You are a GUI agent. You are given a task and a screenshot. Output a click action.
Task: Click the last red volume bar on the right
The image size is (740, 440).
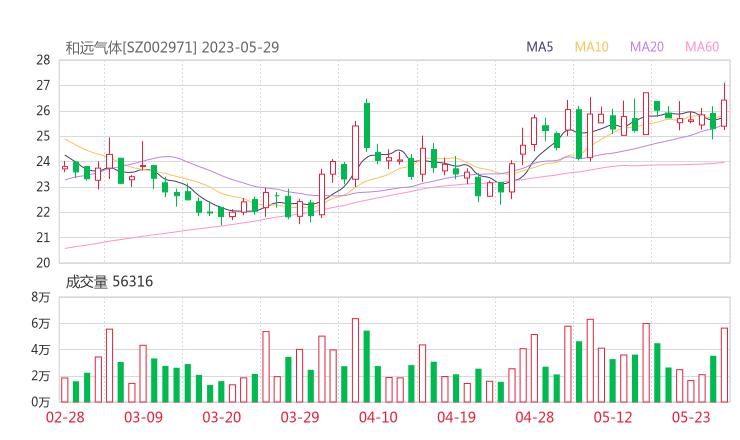pos(724,365)
